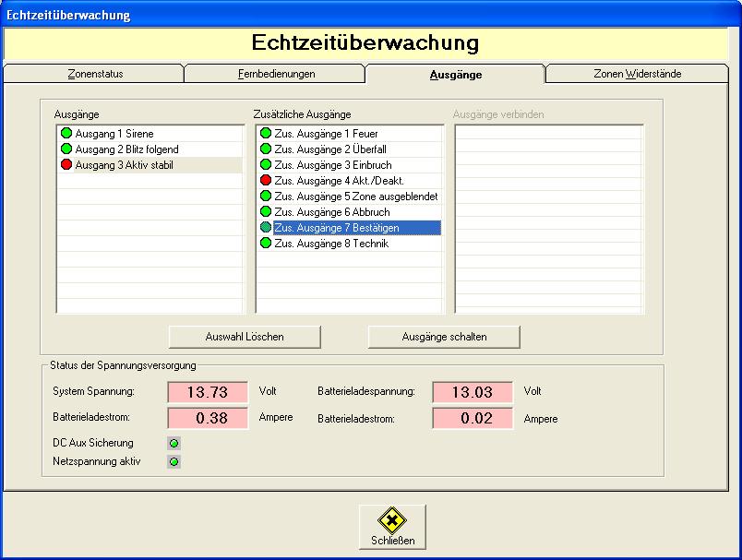
Task: Click the red status icon for Ausgang 3 Aktiv stabil
Action: (x=66, y=165)
